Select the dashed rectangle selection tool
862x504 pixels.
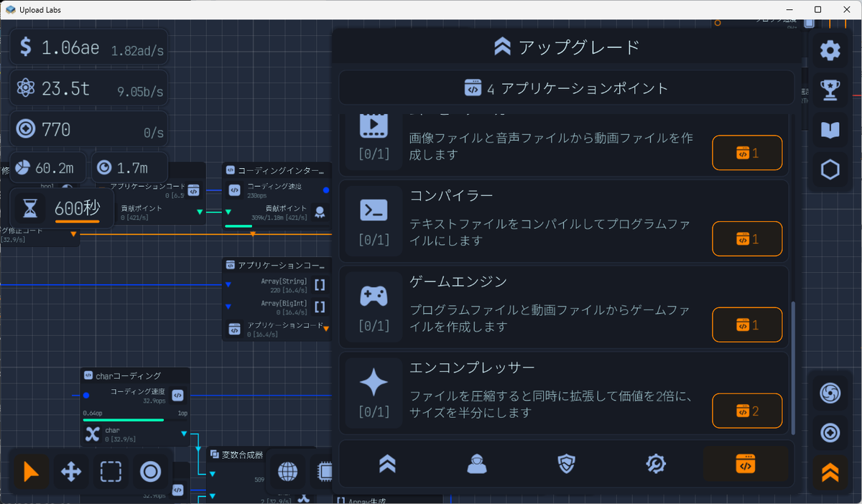point(111,472)
